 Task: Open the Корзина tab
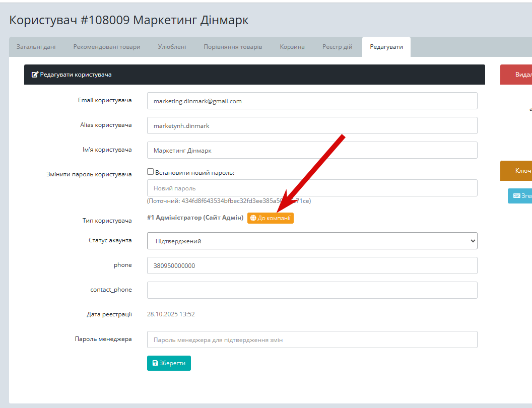[x=292, y=47]
